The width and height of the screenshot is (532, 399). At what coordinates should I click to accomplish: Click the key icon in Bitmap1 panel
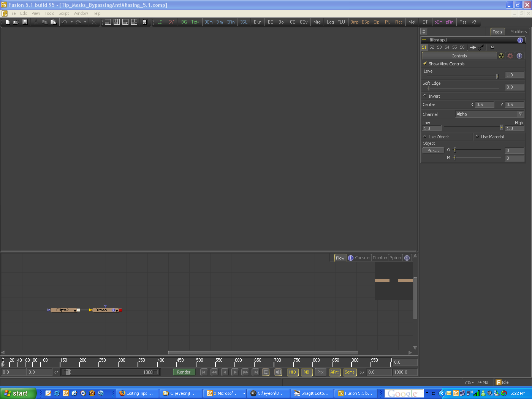coord(481,47)
